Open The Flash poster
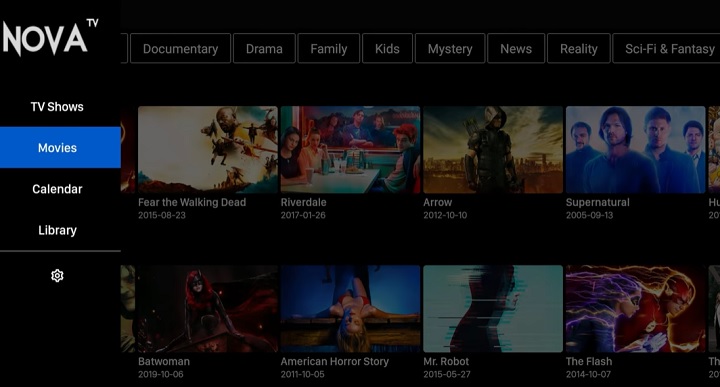This screenshot has height=387, width=720. pyautogui.click(x=636, y=308)
